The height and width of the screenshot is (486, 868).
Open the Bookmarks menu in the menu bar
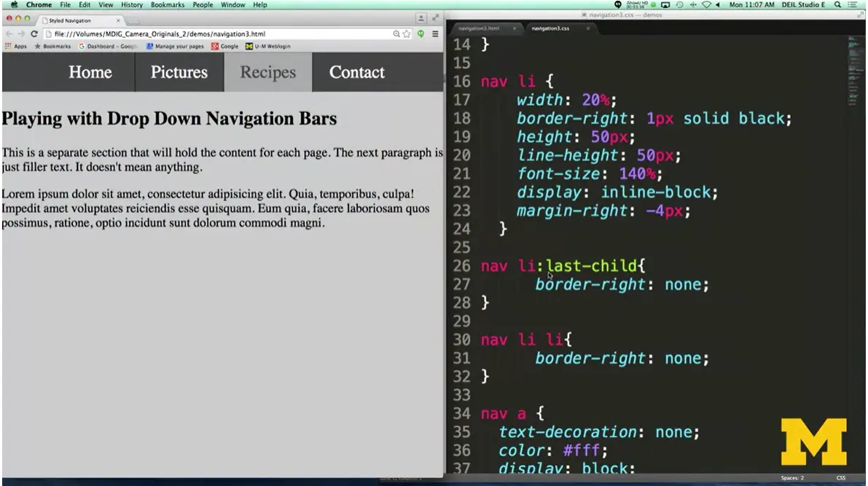tap(168, 4)
